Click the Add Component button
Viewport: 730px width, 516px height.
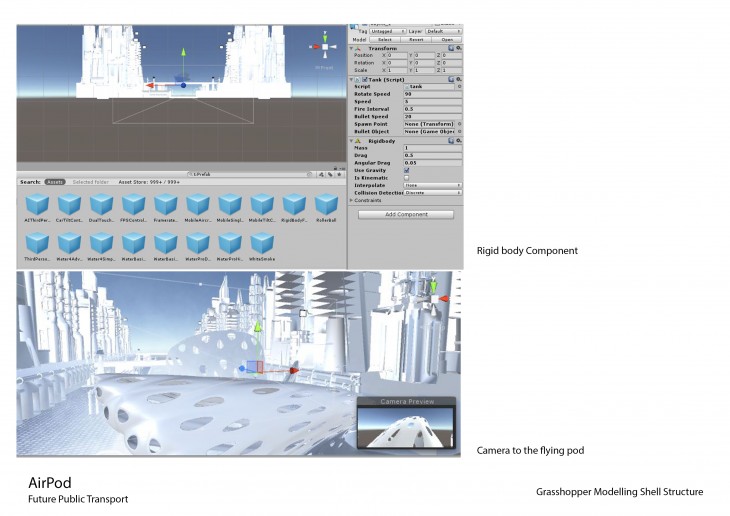tap(405, 214)
